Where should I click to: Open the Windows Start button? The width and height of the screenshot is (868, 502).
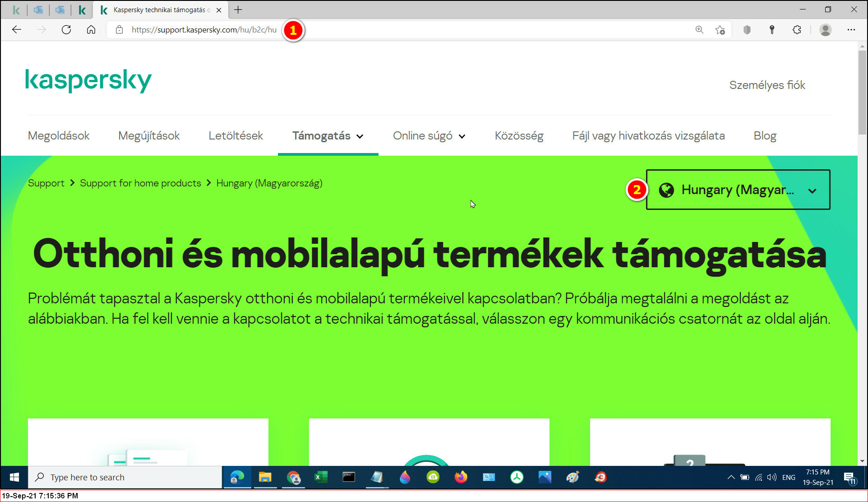[14, 477]
